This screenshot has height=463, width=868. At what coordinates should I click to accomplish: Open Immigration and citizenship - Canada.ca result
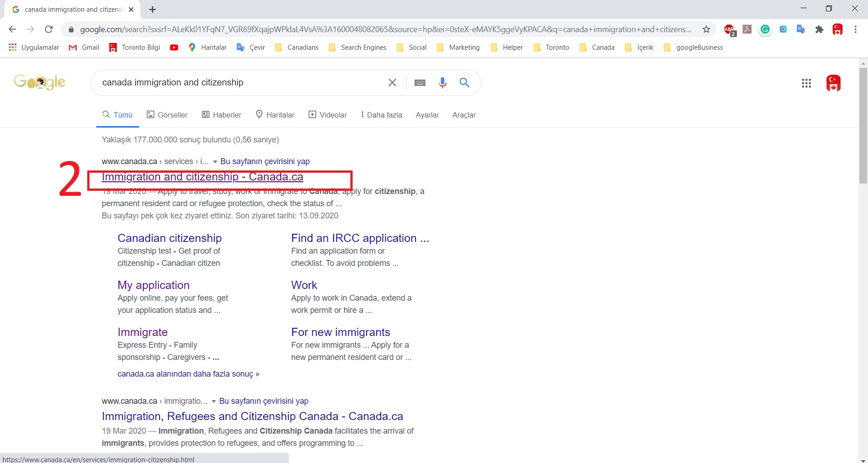click(x=203, y=177)
